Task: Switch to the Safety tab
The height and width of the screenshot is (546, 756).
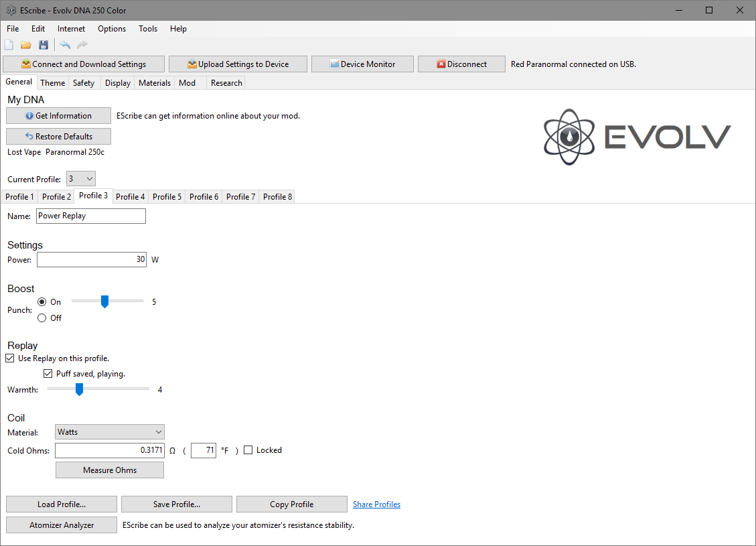Action: click(84, 83)
